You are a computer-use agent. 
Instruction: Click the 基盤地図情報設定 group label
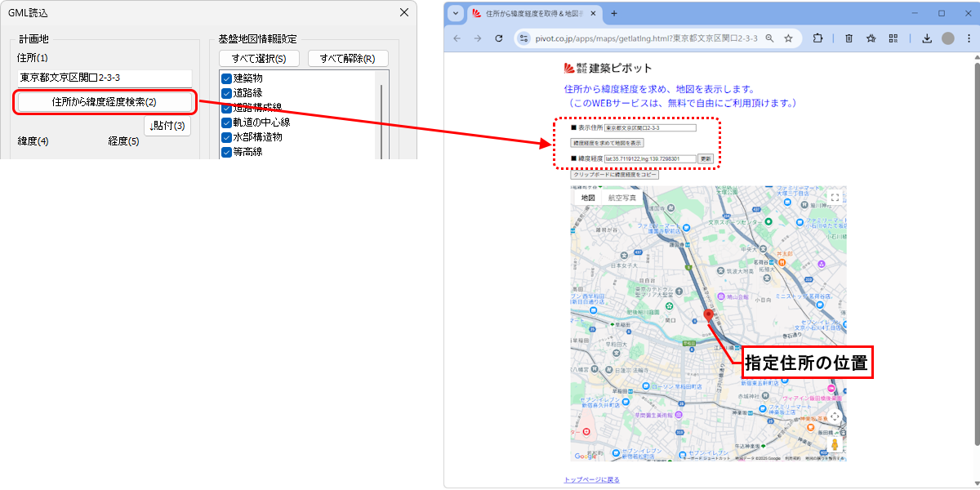tap(258, 39)
